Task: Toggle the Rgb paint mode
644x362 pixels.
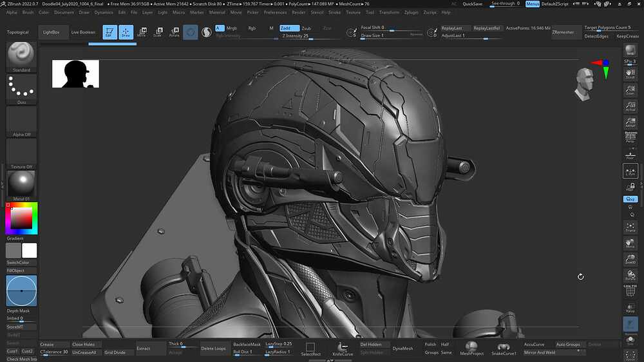Action: tap(252, 28)
